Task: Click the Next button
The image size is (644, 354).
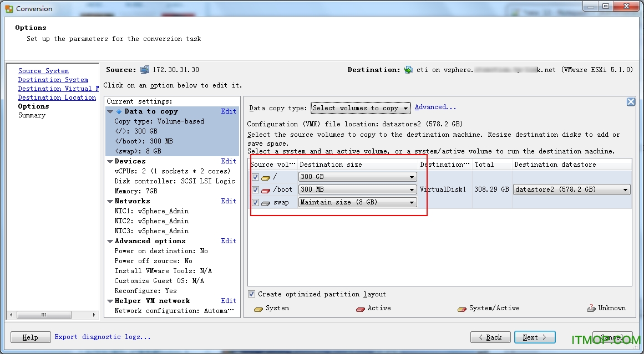Action: coord(535,337)
